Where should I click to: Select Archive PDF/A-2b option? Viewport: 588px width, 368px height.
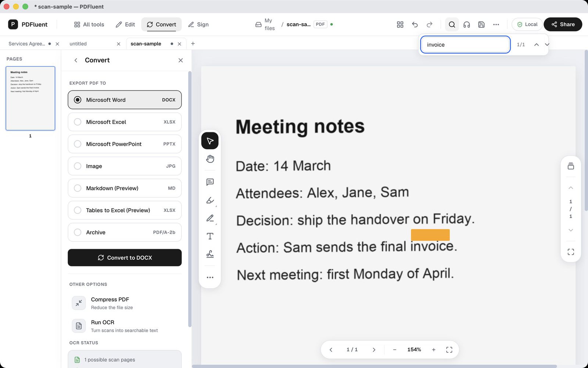[125, 232]
